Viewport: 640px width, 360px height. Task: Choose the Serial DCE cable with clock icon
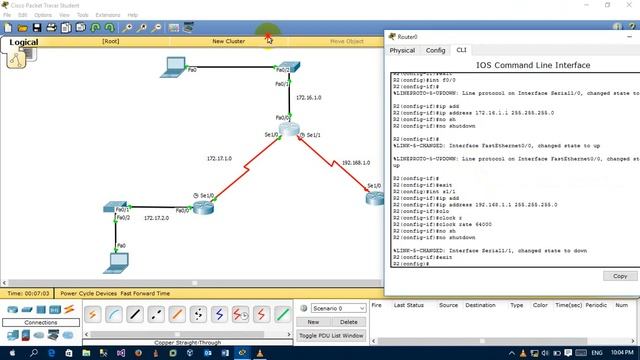pos(240,315)
